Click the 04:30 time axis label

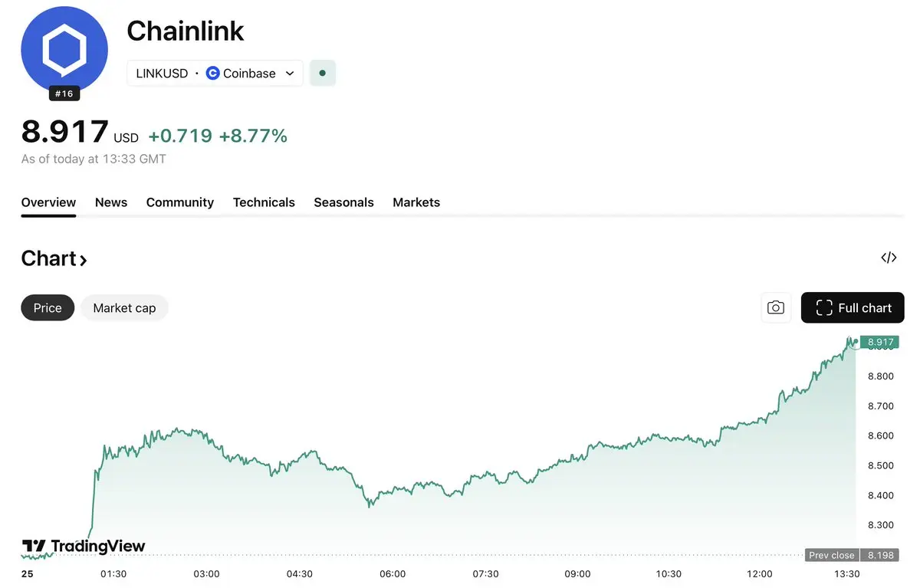click(299, 574)
